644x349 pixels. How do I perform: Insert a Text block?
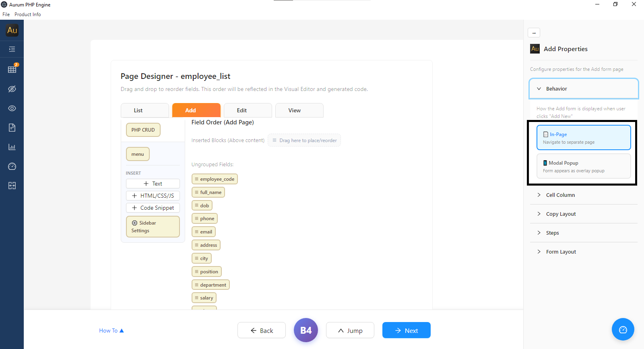pos(153,184)
